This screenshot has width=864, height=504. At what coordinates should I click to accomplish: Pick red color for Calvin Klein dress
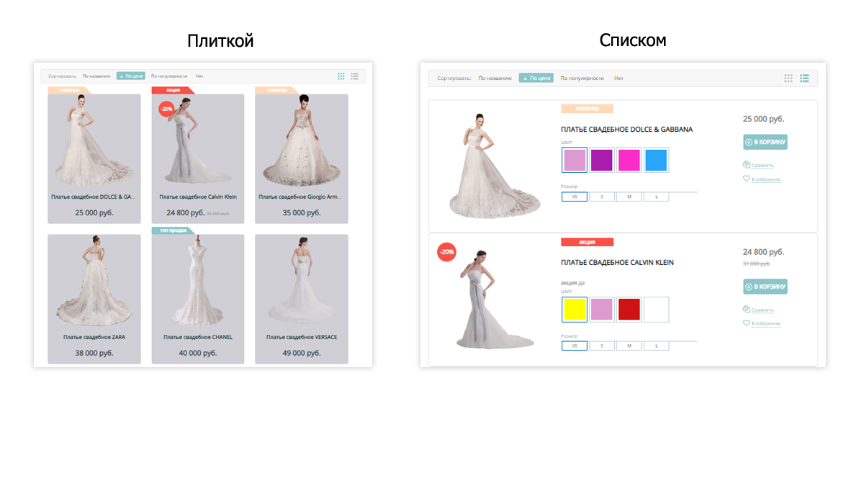tap(629, 310)
